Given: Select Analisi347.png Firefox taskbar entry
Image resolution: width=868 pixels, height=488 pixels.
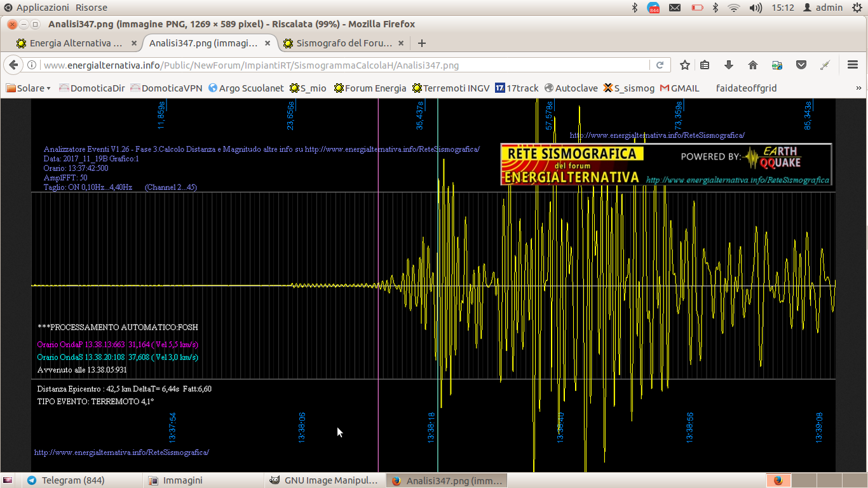Looking at the screenshot, I should coord(447,480).
